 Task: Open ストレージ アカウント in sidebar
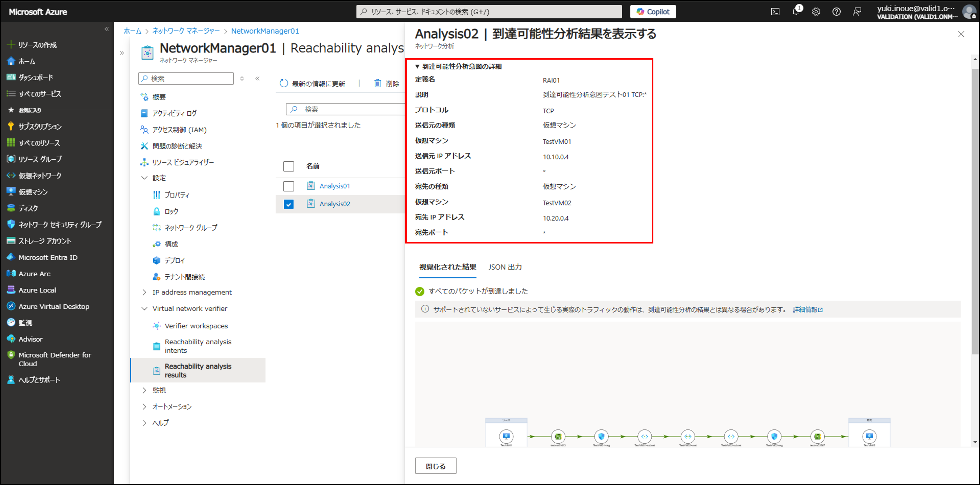click(x=44, y=241)
